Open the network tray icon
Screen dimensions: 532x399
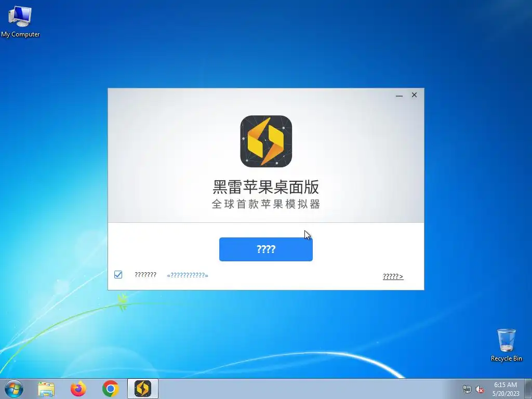(467, 389)
